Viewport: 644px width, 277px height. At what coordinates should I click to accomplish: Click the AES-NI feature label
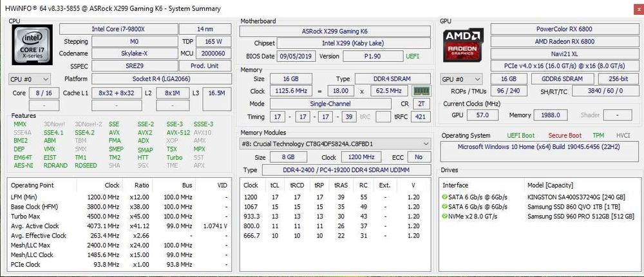[x=23, y=165]
